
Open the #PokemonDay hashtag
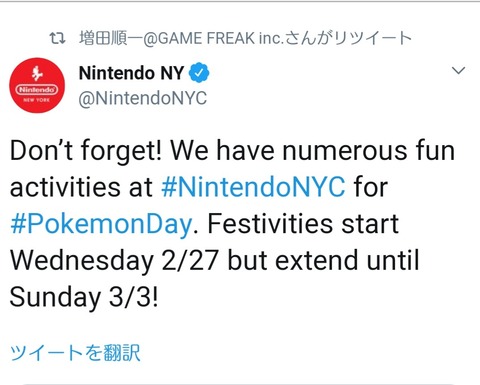coord(101,224)
